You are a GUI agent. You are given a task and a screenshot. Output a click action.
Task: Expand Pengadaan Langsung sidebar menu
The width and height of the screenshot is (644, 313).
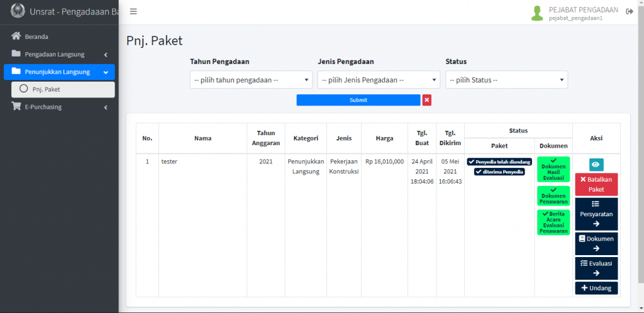click(x=59, y=54)
